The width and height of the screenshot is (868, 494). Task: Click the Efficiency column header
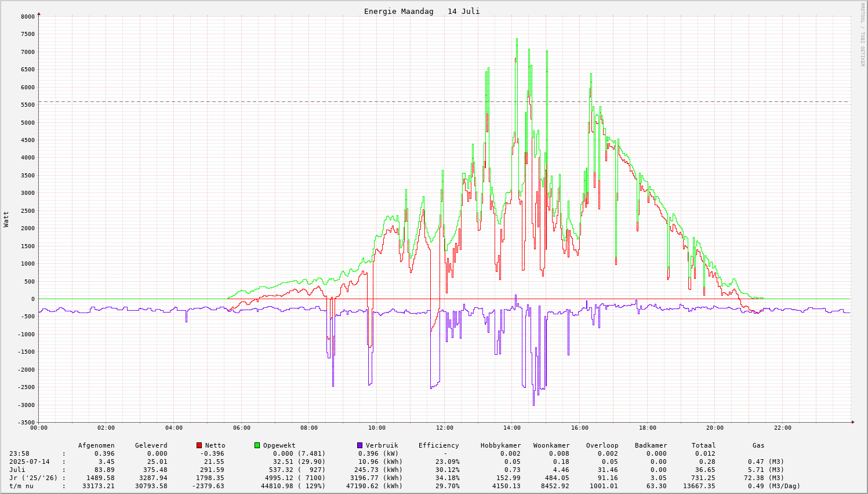click(x=438, y=445)
